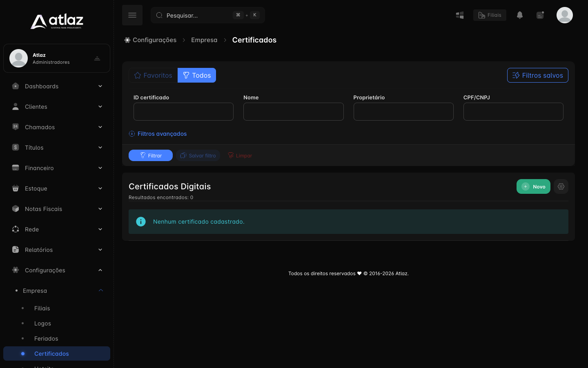Focus the CPF/CNPJ input field
This screenshot has height=368, width=588.
(x=513, y=112)
